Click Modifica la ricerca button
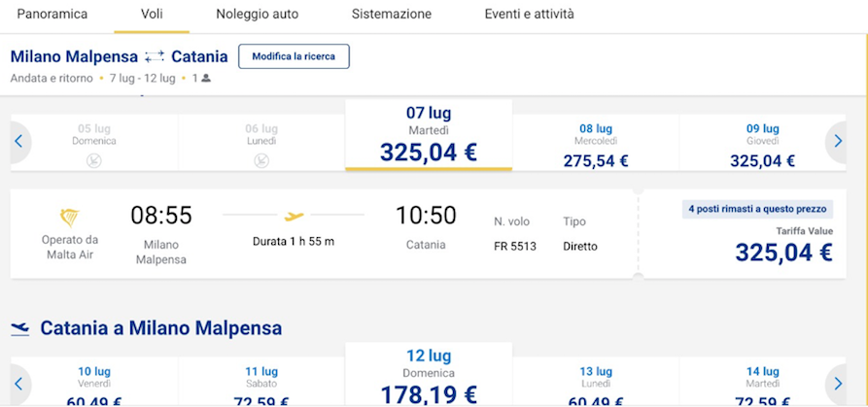 point(294,56)
